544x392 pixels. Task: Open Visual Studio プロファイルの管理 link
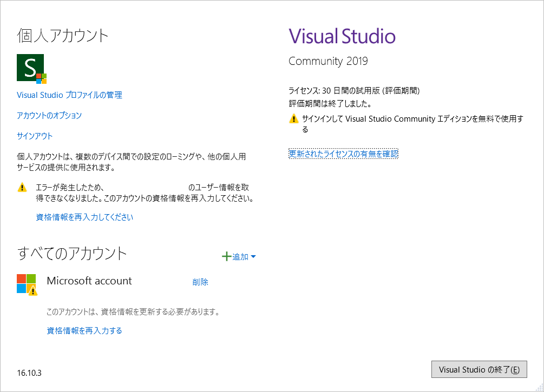69,95
